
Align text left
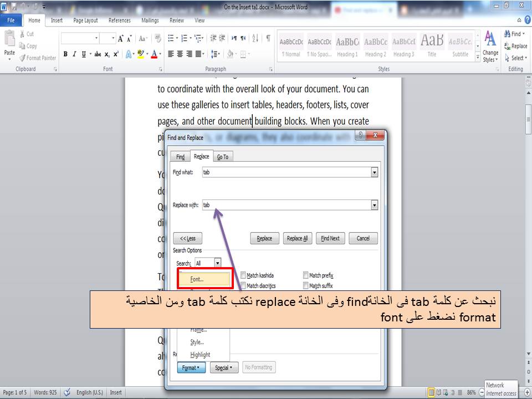pos(171,54)
